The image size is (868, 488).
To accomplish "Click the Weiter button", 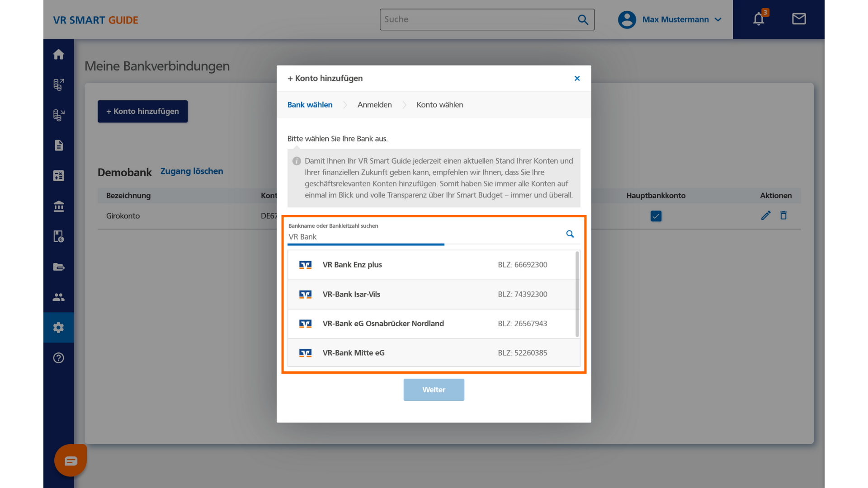I will (x=434, y=389).
